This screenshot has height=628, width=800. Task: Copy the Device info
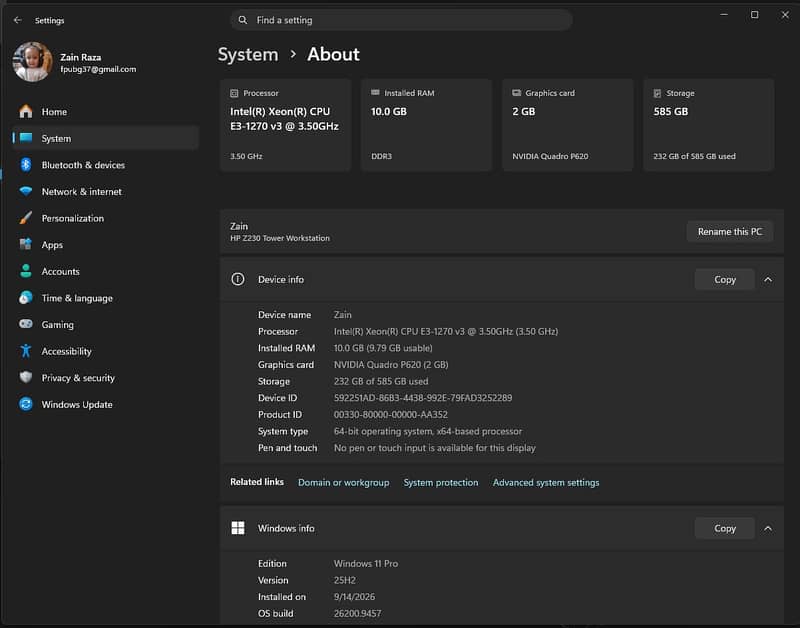click(724, 280)
